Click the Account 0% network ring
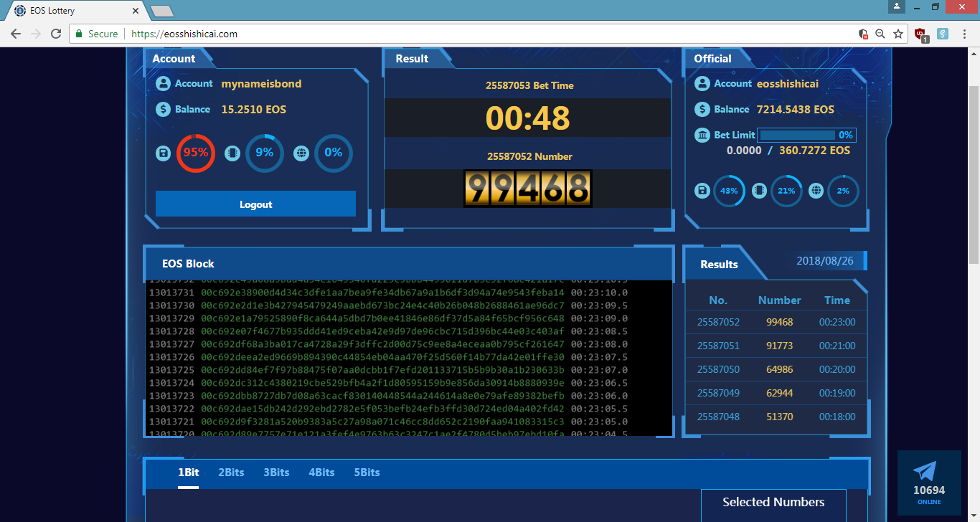Screen dimensions: 980x522 click(333, 153)
